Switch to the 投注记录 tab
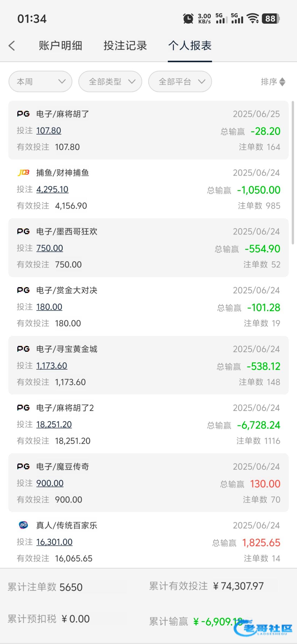297x644 pixels. tap(125, 46)
